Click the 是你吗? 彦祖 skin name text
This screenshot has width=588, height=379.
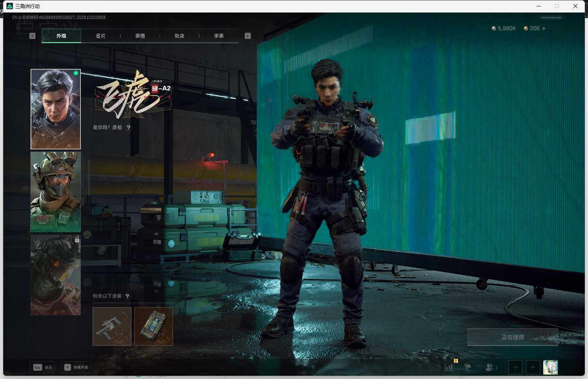pyautogui.click(x=107, y=128)
